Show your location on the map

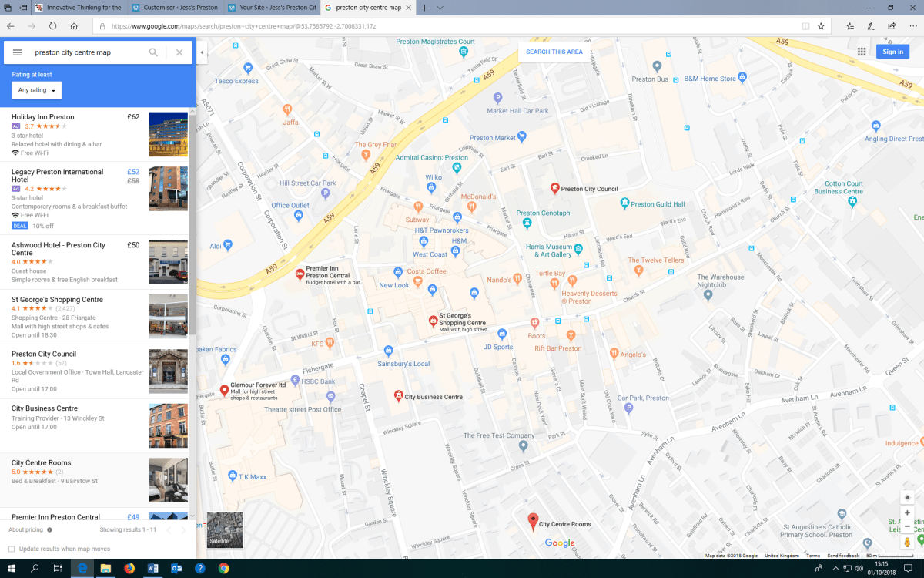[907, 497]
